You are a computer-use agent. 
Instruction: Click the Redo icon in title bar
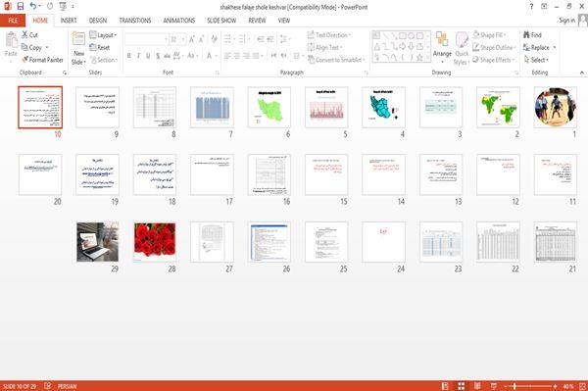pos(50,7)
